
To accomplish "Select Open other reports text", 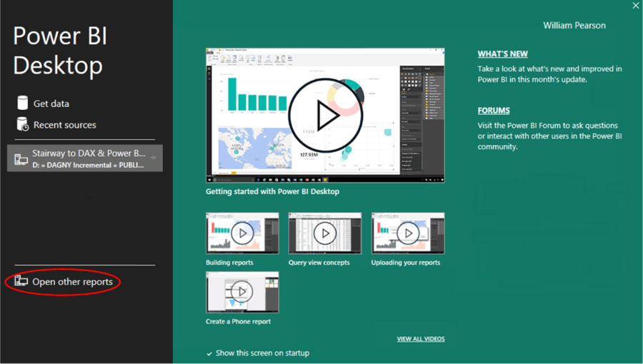I will [73, 282].
